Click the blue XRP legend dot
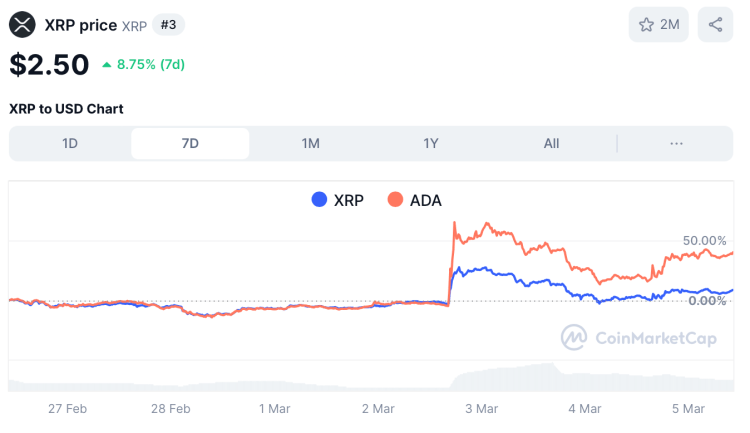Viewport: 750px width, 433px height. 320,200
